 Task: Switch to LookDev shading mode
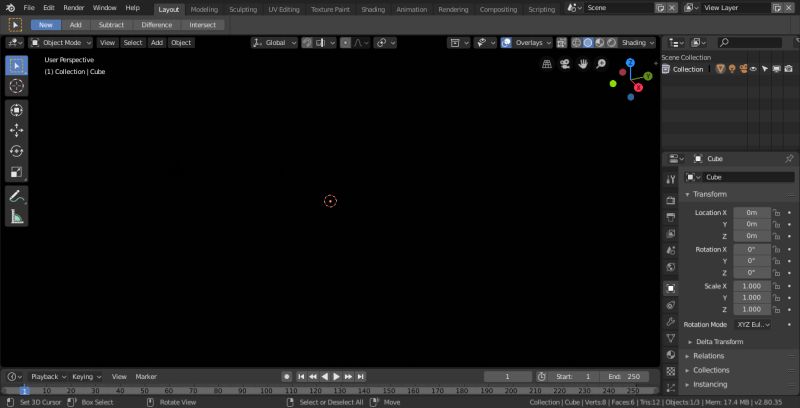coord(600,43)
